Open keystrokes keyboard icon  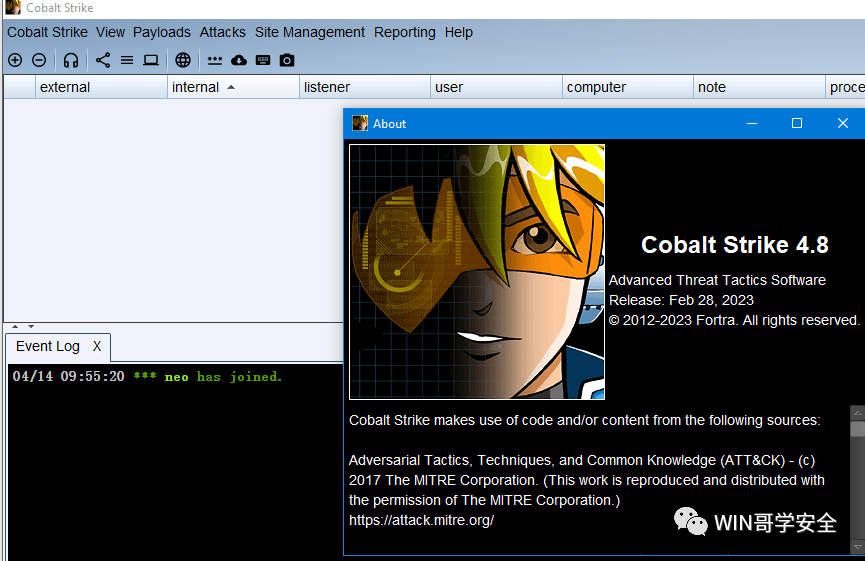point(263,60)
